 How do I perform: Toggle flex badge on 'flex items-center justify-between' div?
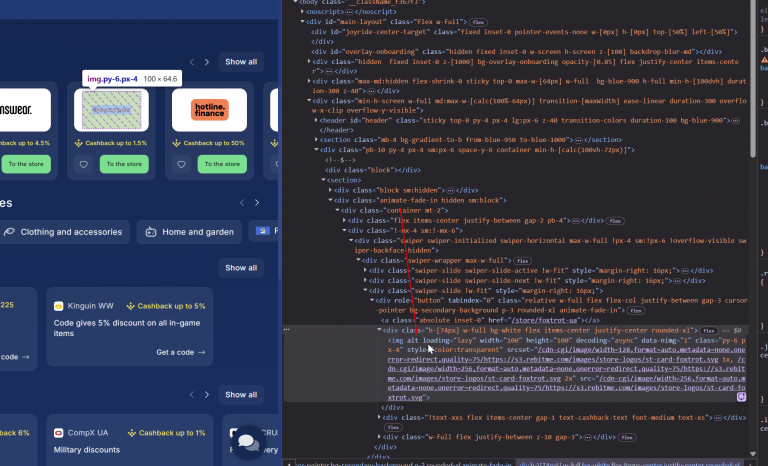(615, 221)
